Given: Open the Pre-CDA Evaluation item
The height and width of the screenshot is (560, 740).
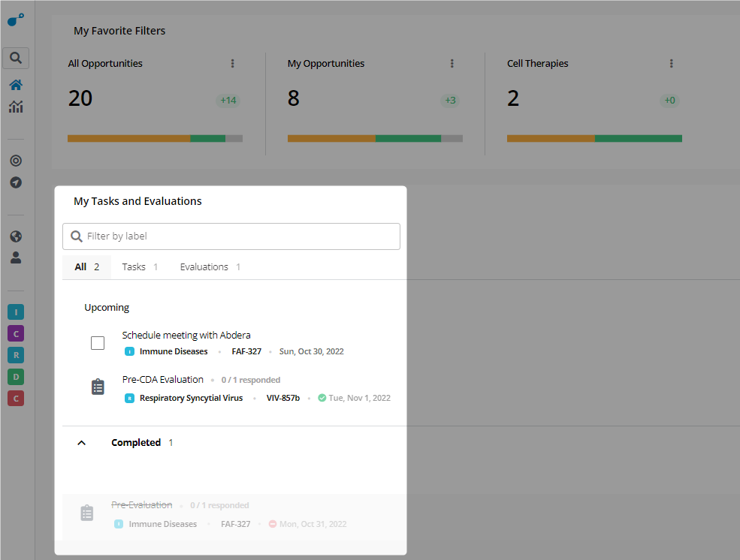Looking at the screenshot, I should pos(163,379).
